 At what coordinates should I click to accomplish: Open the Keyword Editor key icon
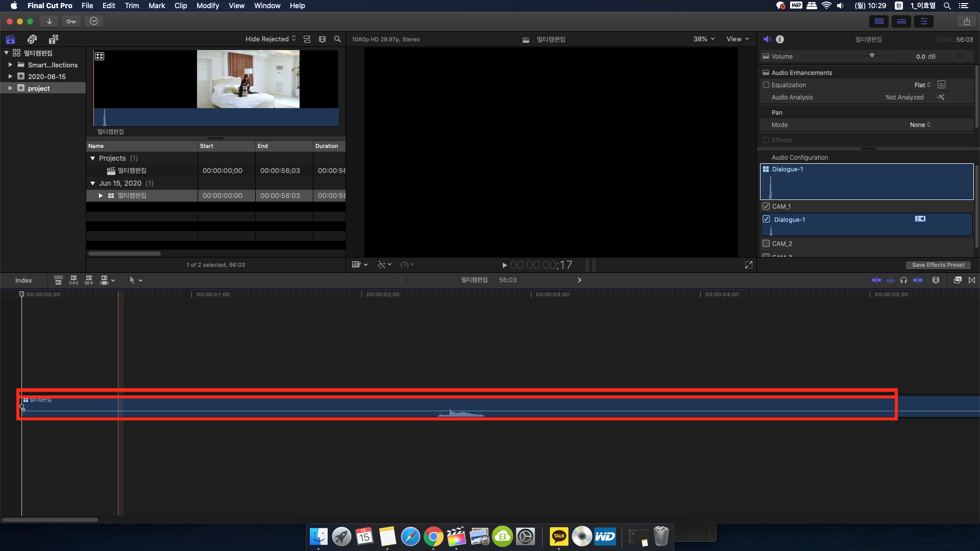click(x=71, y=21)
